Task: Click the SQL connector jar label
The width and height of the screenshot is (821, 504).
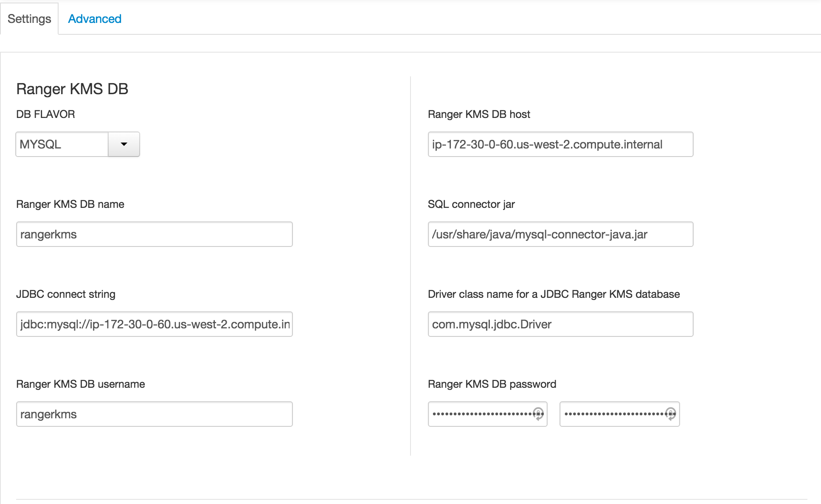Action: [471, 204]
